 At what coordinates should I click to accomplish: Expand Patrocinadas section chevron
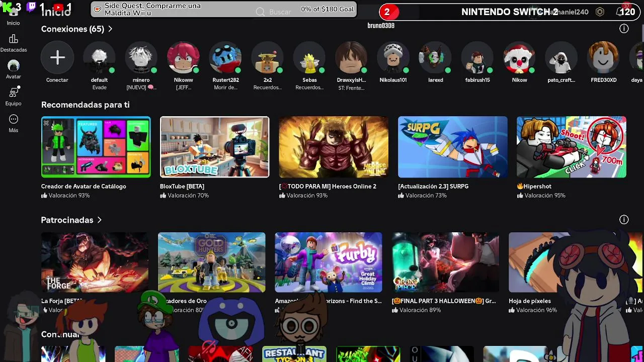pos(100,220)
